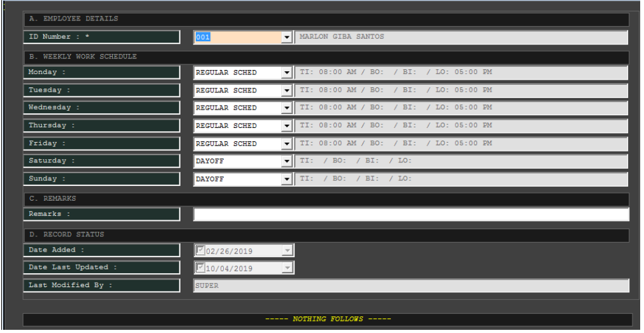Expand the Monday schedule dropdown
The height and width of the screenshot is (333, 644).
tap(287, 73)
